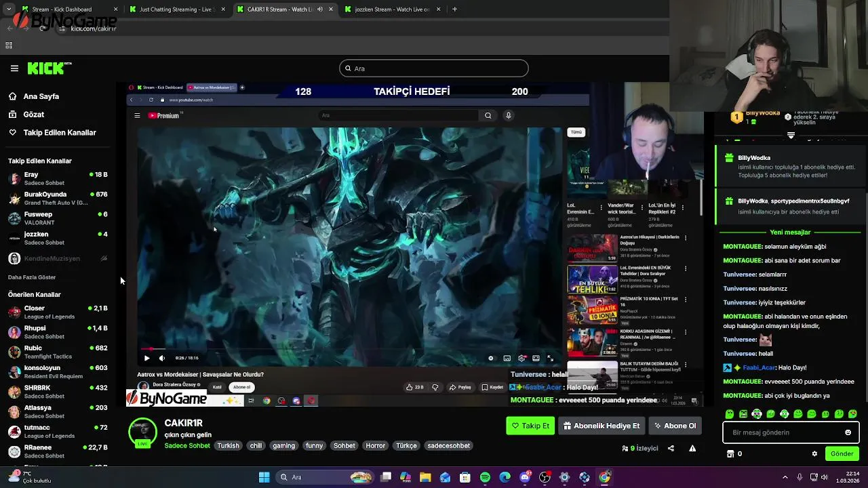The height and width of the screenshot is (488, 868).
Task: Open Takip Edilen Kanallar sidebar item
Action: [52, 132]
